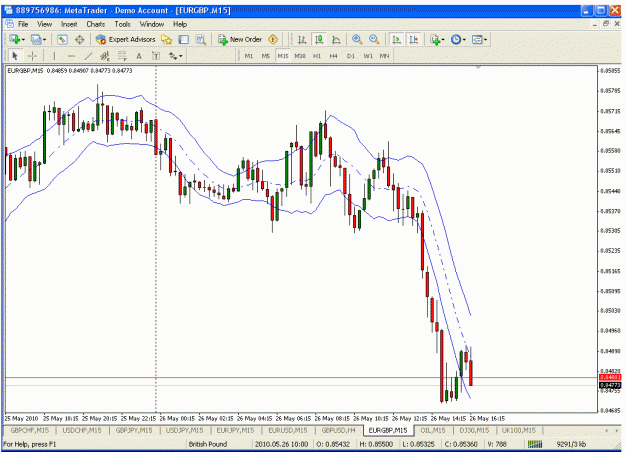625x452 pixels.
Task: Click the New Chart icon
Action: [x=15, y=39]
